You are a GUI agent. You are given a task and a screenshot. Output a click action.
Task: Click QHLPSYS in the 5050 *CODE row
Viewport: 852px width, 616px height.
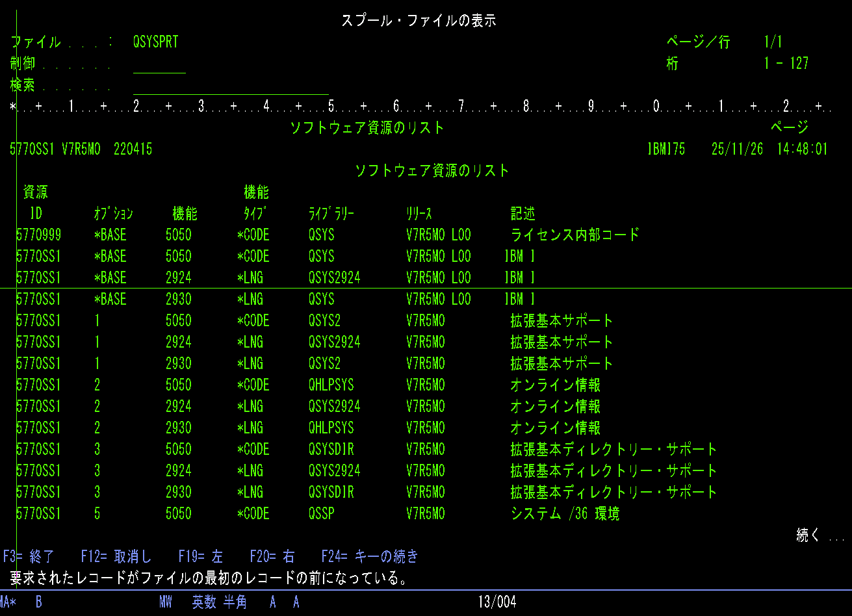coord(331,385)
